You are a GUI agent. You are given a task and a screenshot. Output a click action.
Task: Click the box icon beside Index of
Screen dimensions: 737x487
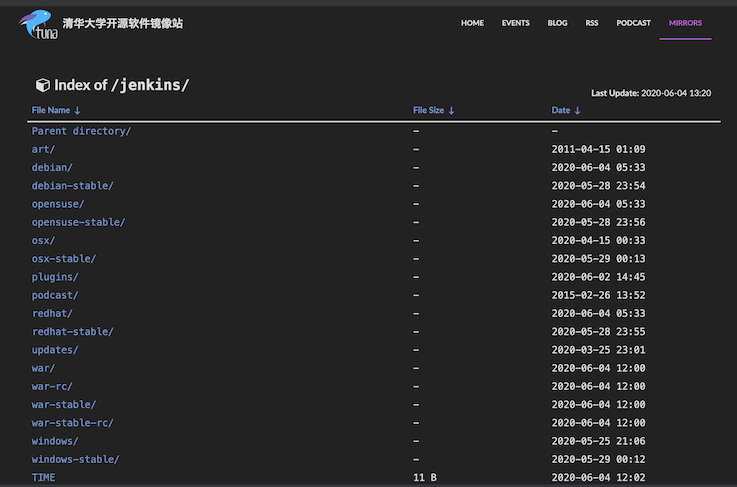click(42, 86)
